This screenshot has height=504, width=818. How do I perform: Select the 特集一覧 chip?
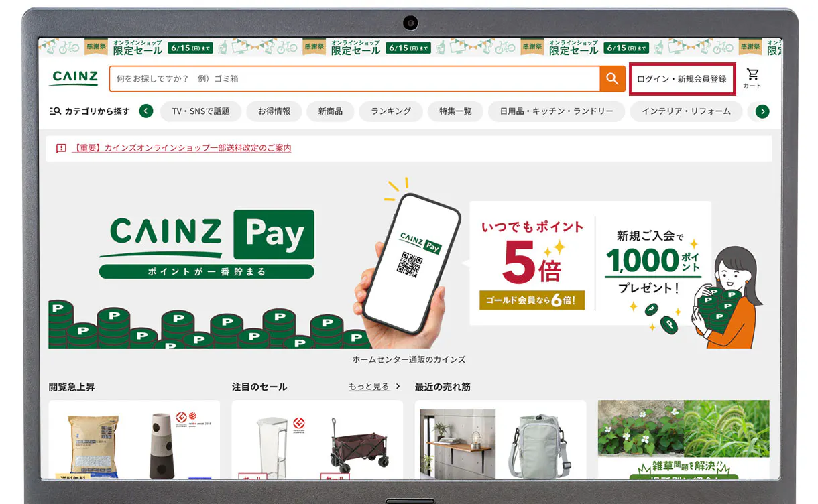pyautogui.click(x=455, y=111)
